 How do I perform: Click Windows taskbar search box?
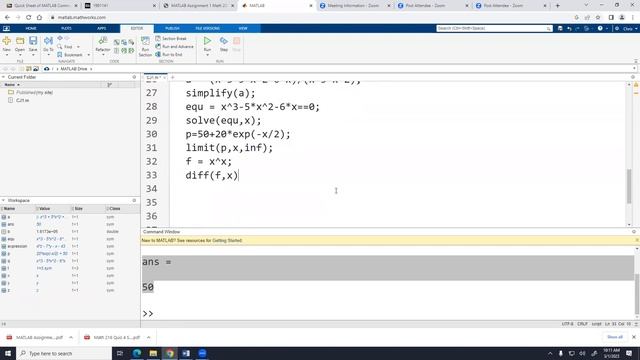click(64, 353)
